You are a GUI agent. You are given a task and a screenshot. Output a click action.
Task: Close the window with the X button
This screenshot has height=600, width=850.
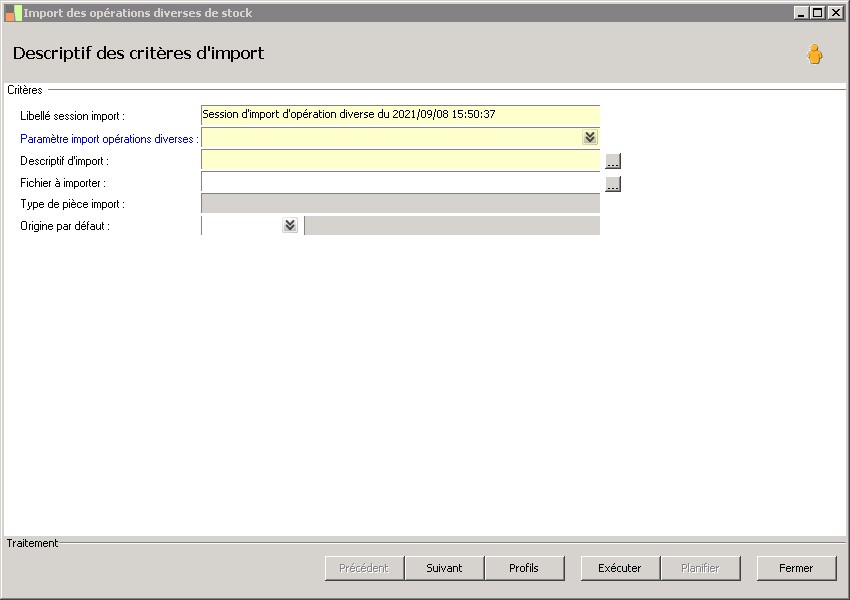tap(835, 12)
